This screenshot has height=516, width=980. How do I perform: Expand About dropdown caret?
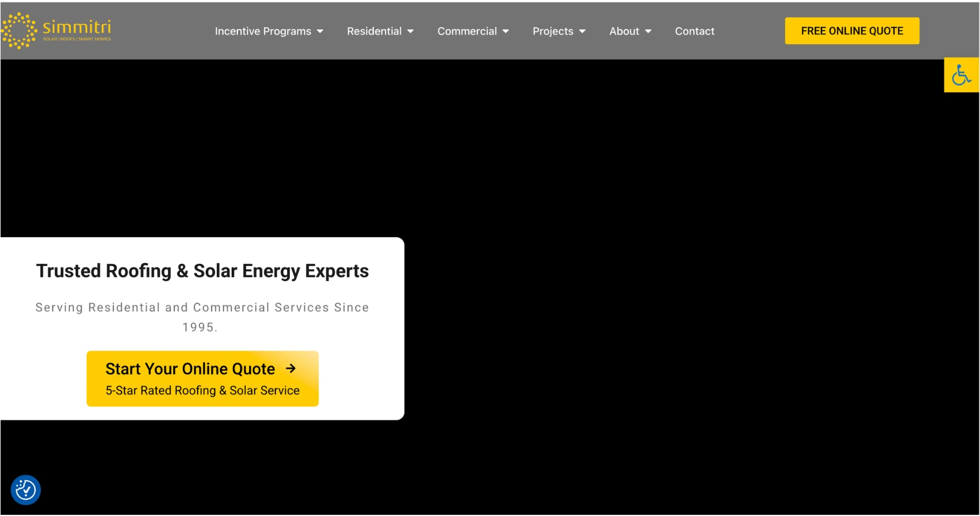[x=648, y=32]
